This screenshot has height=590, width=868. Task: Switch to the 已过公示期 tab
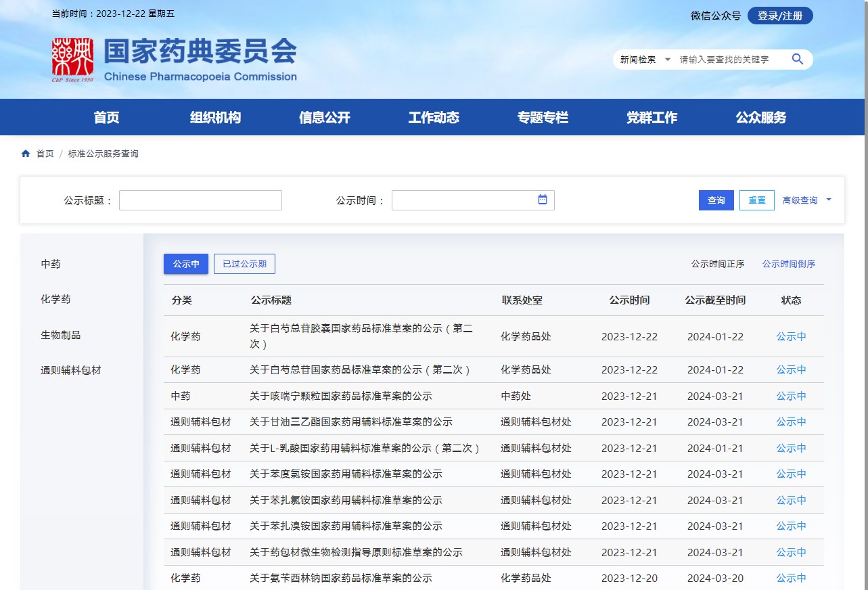(x=244, y=264)
